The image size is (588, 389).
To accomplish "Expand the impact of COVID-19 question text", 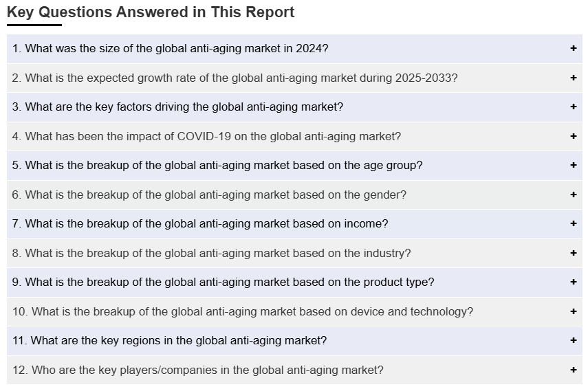I will pos(206,136).
